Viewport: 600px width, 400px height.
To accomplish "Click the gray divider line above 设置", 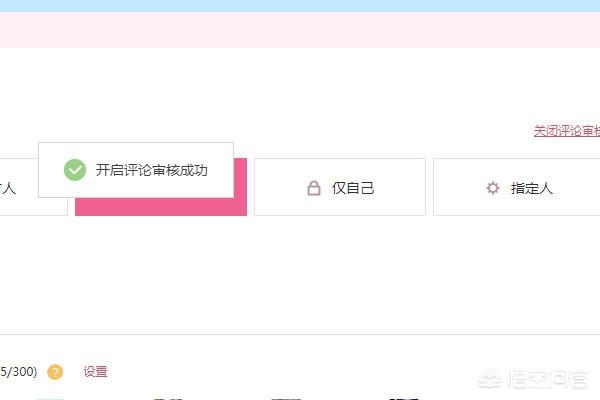I will 300,335.
